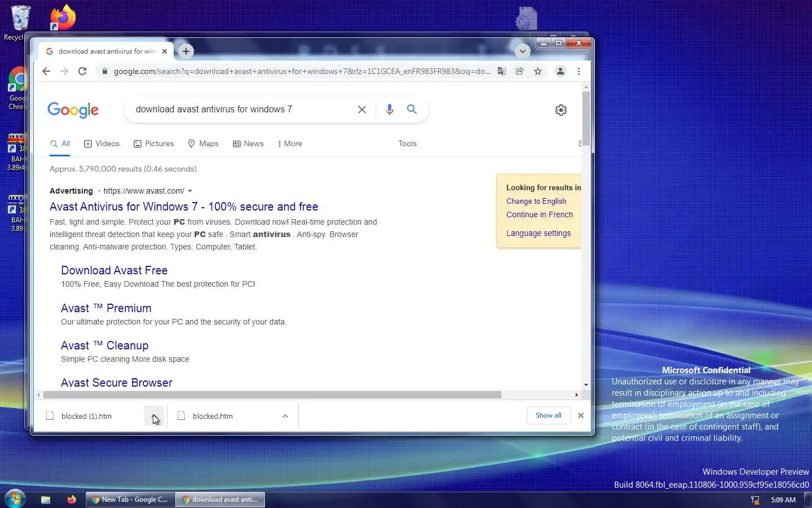
Task: Click the search box text
Action: pyautogui.click(x=214, y=110)
